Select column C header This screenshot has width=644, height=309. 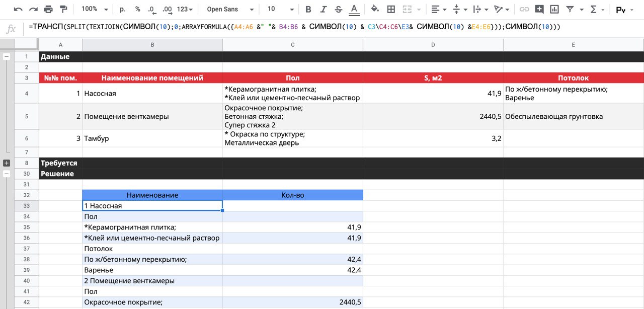coord(293,45)
